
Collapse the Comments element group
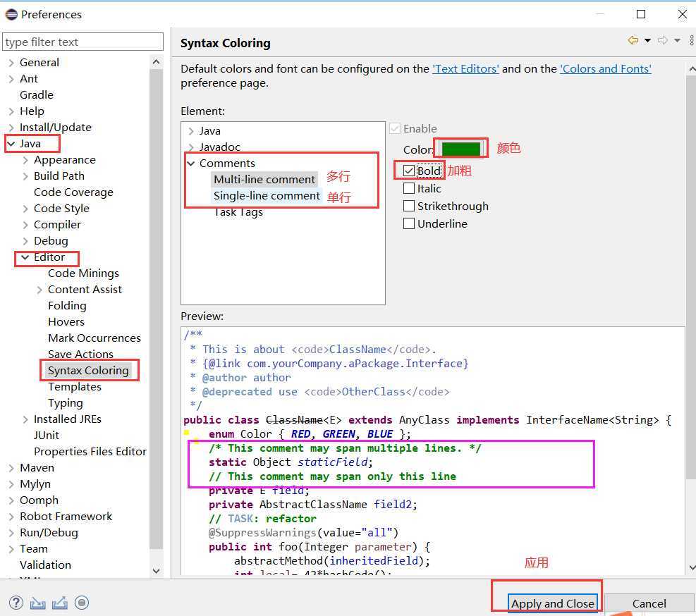191,164
